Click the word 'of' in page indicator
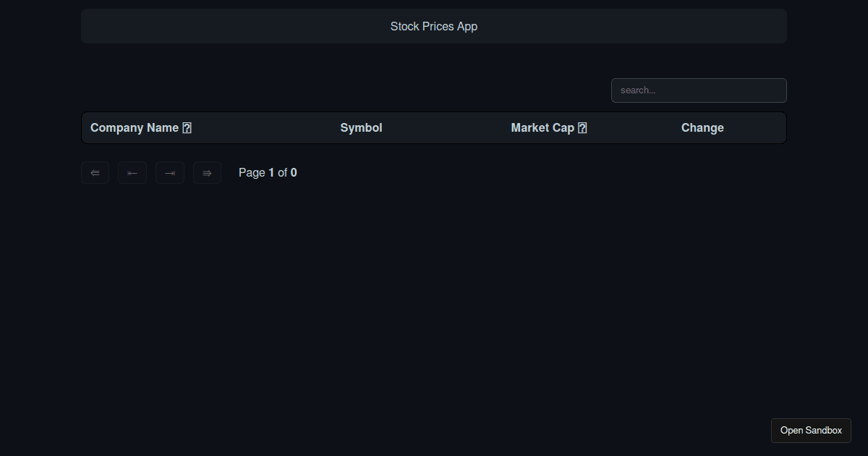This screenshot has height=456, width=868. click(283, 173)
